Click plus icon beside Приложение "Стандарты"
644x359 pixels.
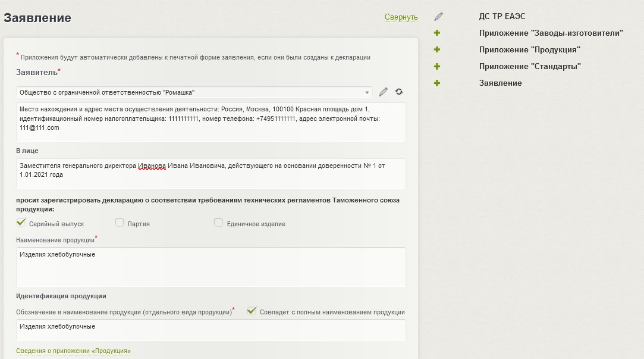click(x=437, y=67)
